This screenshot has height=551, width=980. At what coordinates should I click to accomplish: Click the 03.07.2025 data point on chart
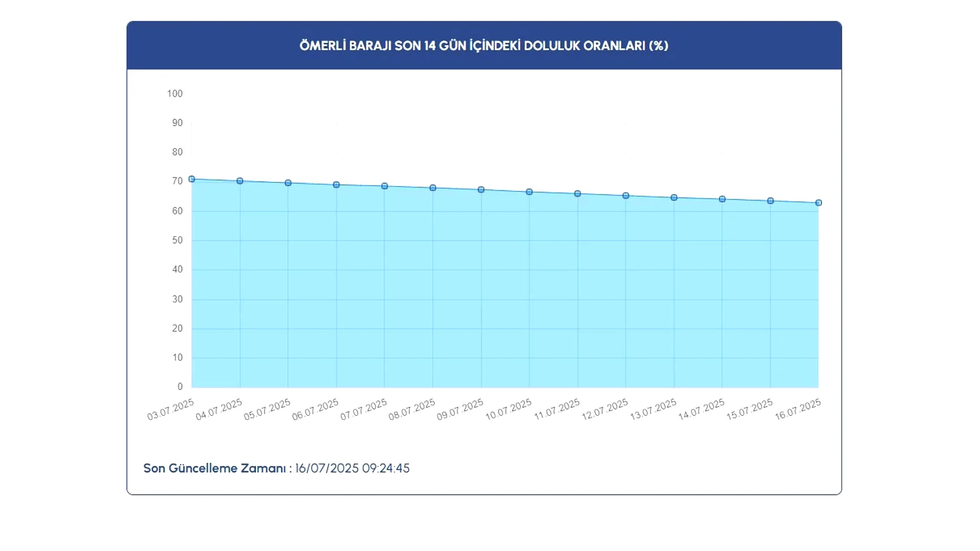(x=192, y=179)
